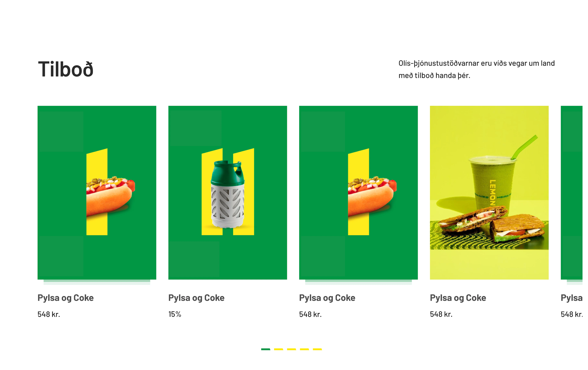Click Pylsa og Coke title under Lemon smoothie
Viewport: 588px width, 370px height.
[x=458, y=298]
